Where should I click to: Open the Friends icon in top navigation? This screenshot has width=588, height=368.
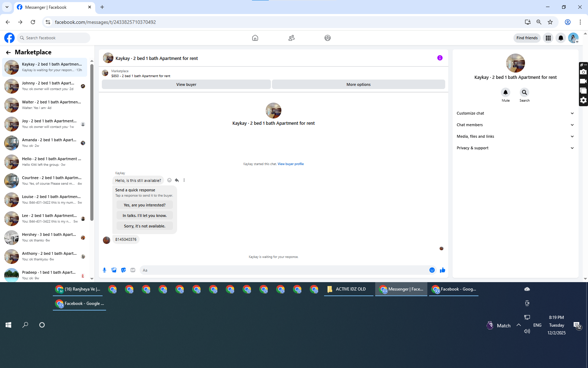292,38
